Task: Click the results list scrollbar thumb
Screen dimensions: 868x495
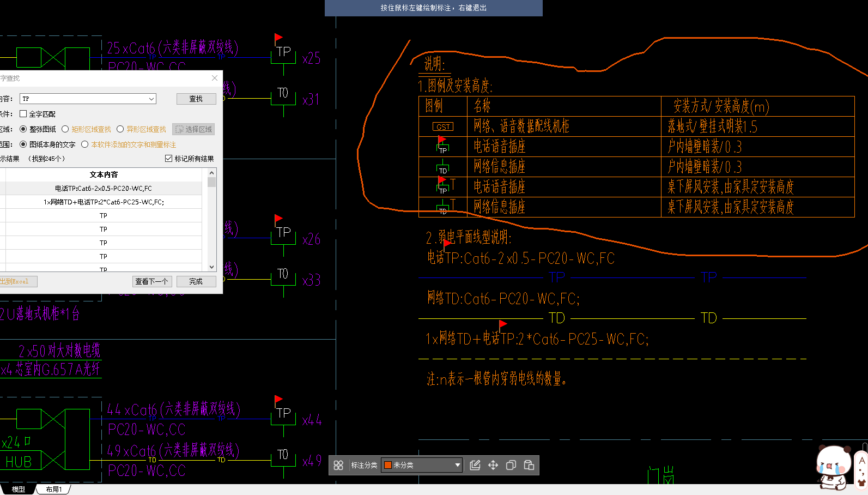Action: 212,182
